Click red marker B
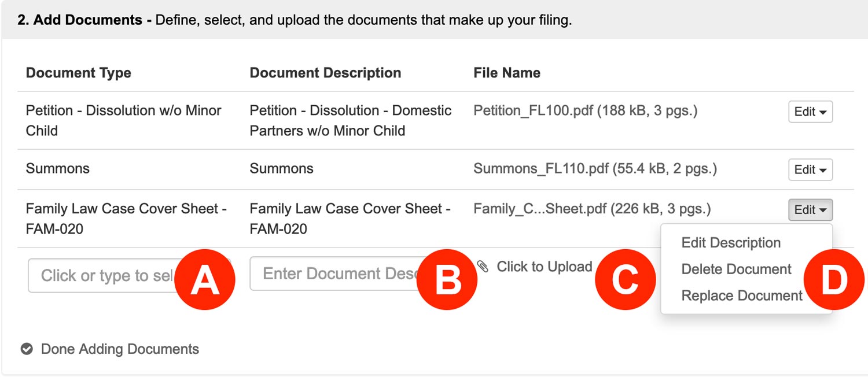The width and height of the screenshot is (868, 377). 447,280
